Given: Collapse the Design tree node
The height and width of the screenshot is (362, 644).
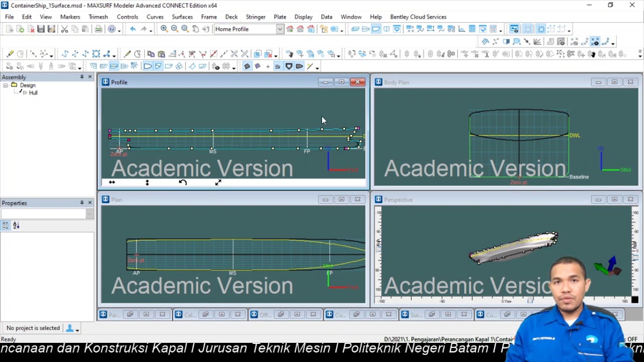Looking at the screenshot, I should click(5, 85).
